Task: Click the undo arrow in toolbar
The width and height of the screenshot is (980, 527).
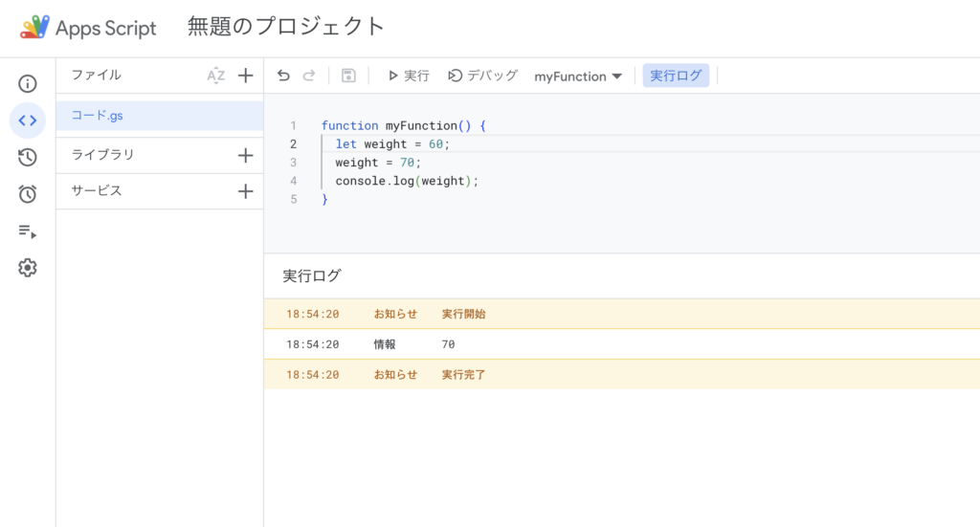Action: [x=283, y=76]
